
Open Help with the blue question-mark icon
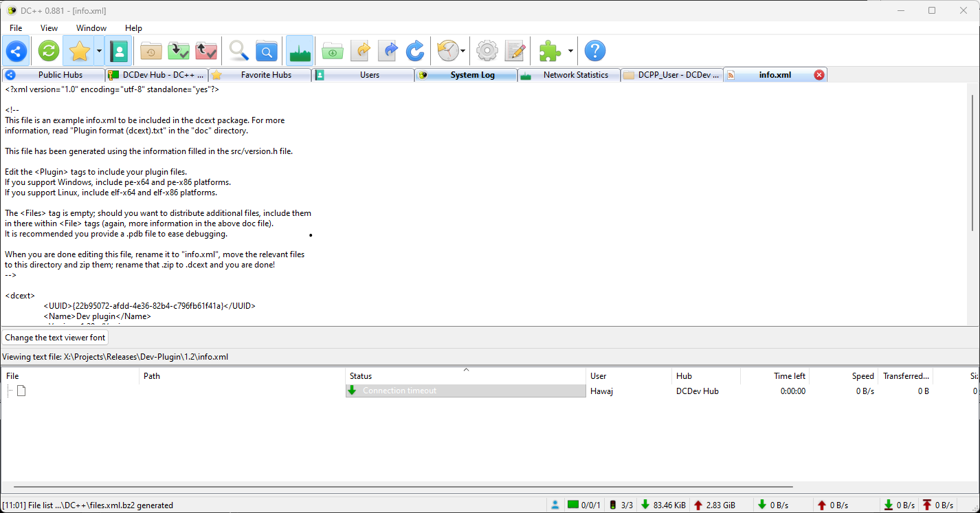[x=595, y=51]
